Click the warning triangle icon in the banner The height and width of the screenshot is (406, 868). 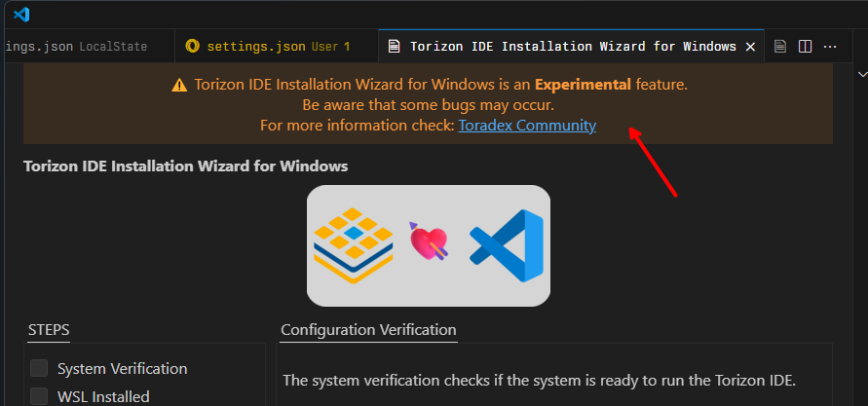(x=178, y=85)
